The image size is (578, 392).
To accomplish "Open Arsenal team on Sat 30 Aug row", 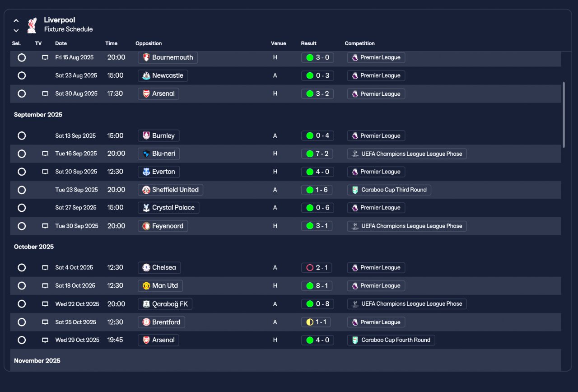I will click(158, 93).
